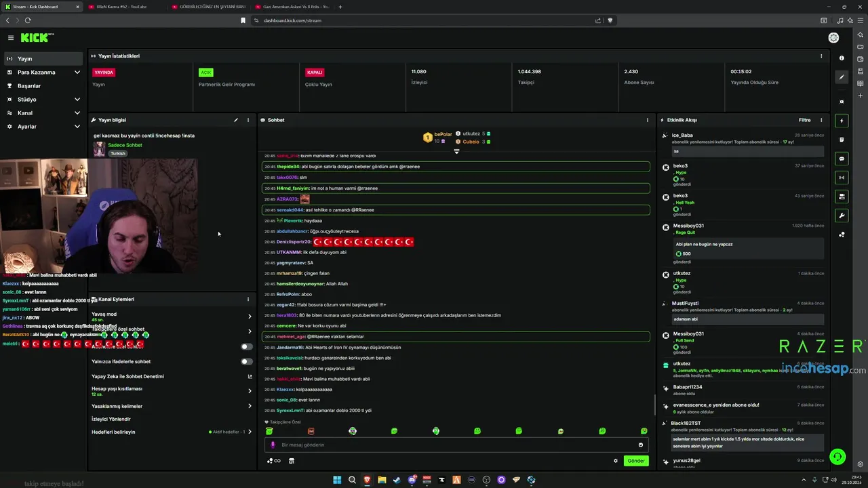Screen dimensions: 868x488
Task: Switch to the GÖREBİLECEĞİNİZ EN ŞEYTANİ browser tab
Action: [x=209, y=7]
